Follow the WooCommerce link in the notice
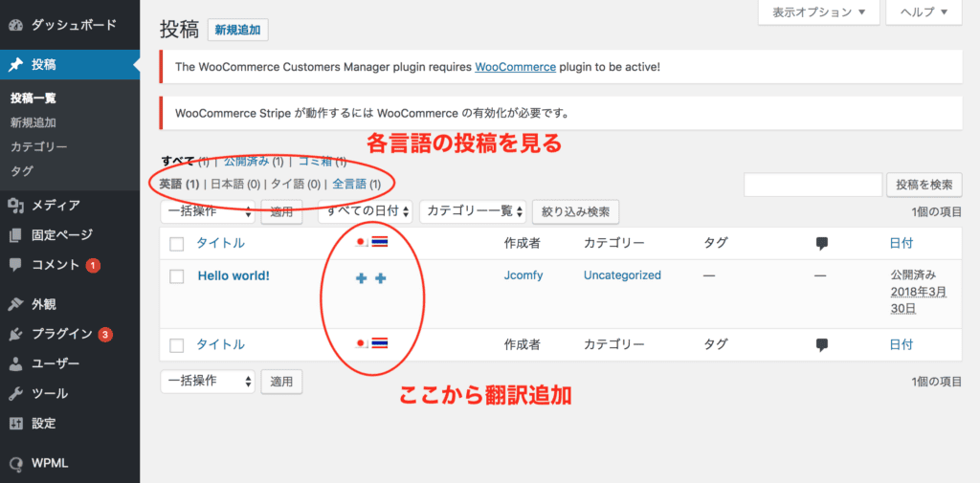Screen dimensions: 980x483 click(x=516, y=66)
